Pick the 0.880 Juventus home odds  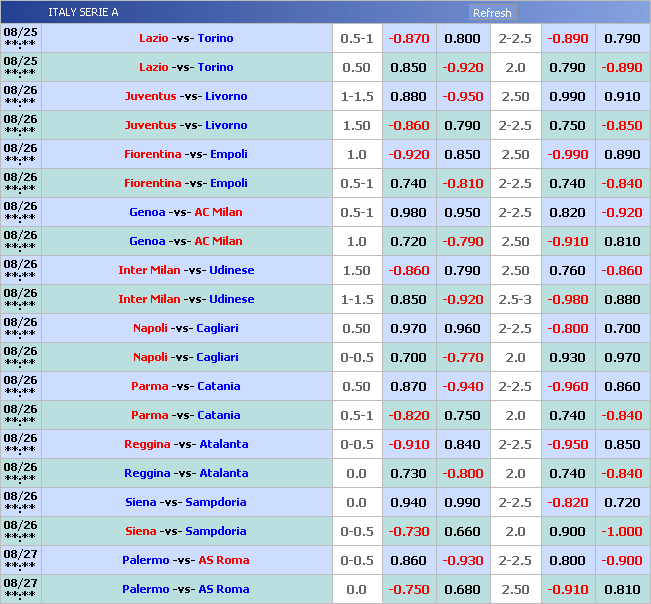[x=409, y=96]
